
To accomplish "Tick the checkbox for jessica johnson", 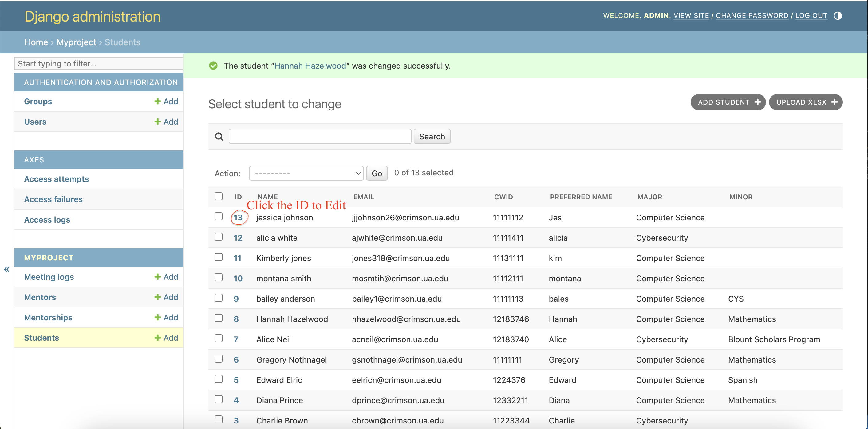I will [218, 216].
